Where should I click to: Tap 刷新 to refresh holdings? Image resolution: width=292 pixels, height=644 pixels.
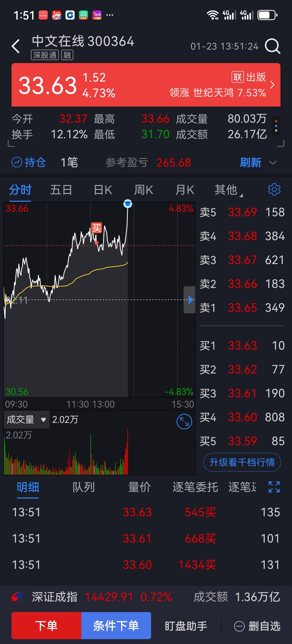(x=250, y=163)
